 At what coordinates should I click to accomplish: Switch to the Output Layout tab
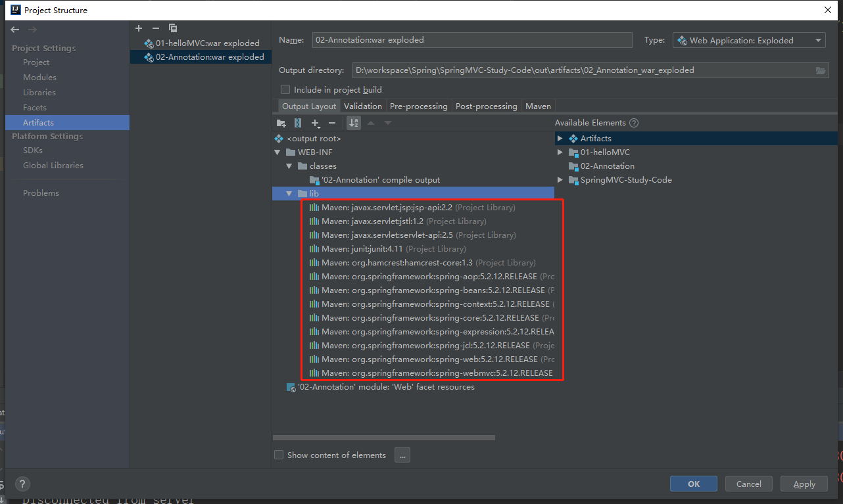309,106
